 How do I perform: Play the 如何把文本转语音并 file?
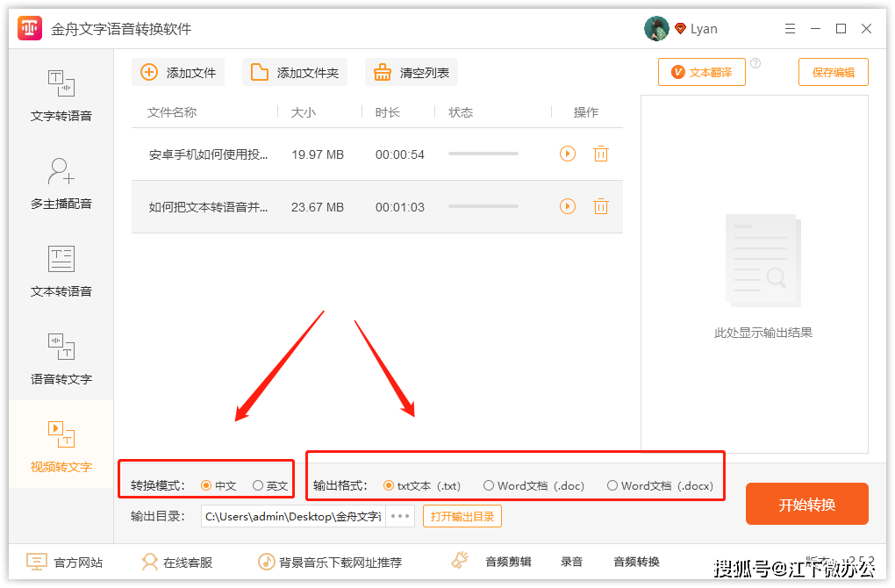pyautogui.click(x=568, y=206)
